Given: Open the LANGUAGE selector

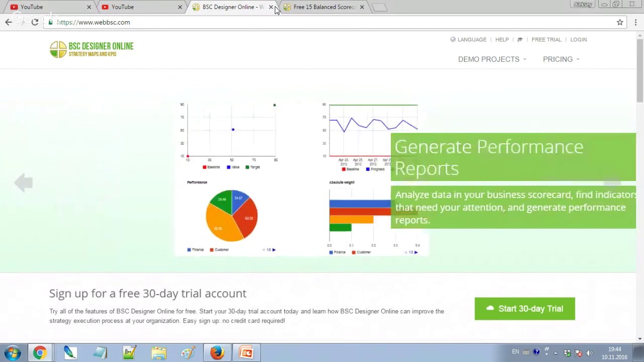Looking at the screenshot, I should 468,40.
